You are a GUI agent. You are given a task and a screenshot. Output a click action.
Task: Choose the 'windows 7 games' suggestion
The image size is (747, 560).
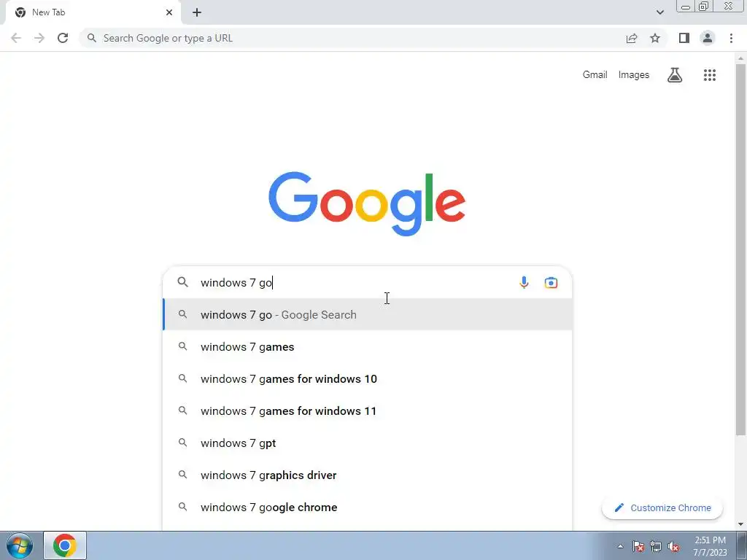368,346
